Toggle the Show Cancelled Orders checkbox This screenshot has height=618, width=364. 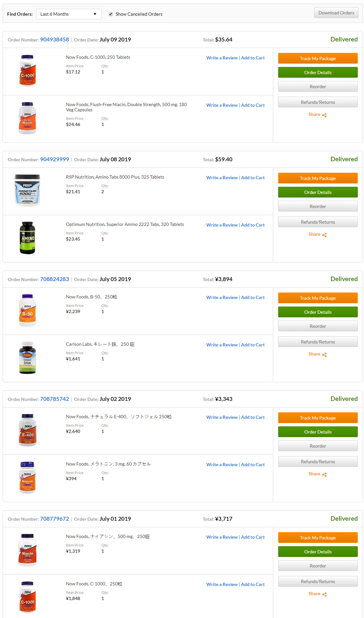[111, 14]
